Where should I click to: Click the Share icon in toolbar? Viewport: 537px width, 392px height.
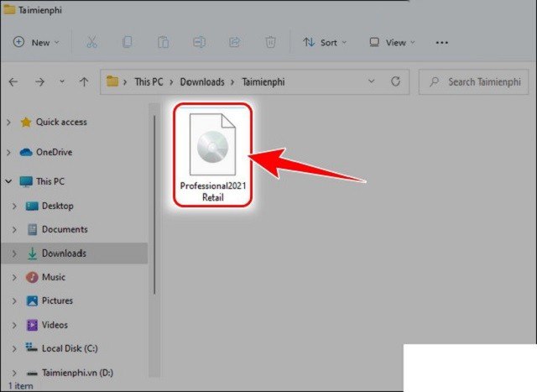coord(234,42)
